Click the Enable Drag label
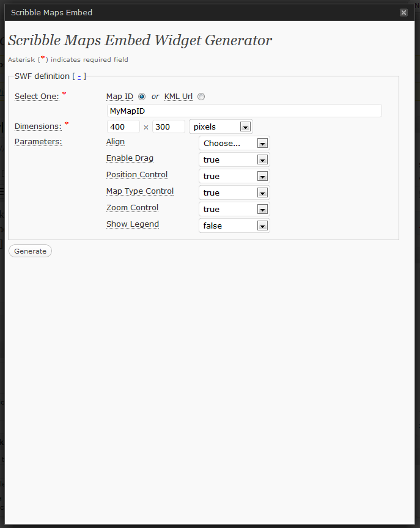 (130, 158)
